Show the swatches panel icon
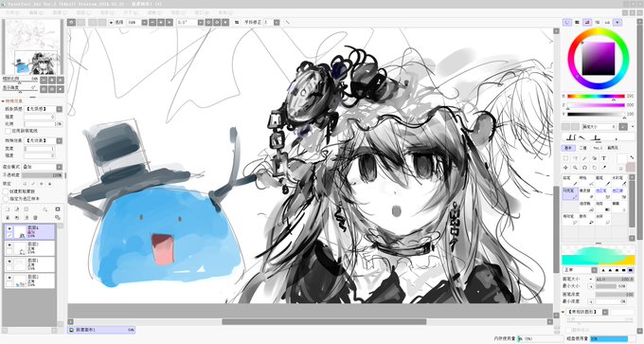 point(607,22)
